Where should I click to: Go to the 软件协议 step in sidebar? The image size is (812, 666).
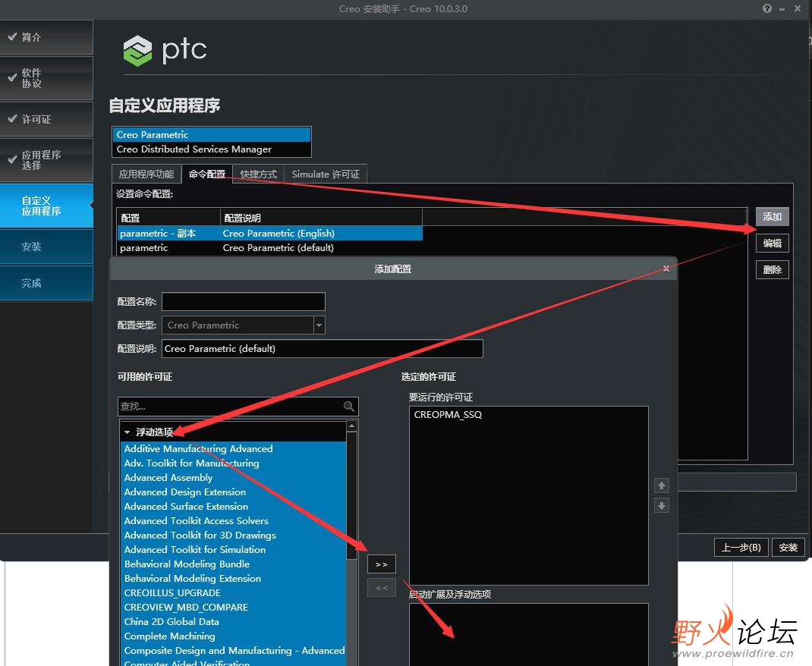46,78
